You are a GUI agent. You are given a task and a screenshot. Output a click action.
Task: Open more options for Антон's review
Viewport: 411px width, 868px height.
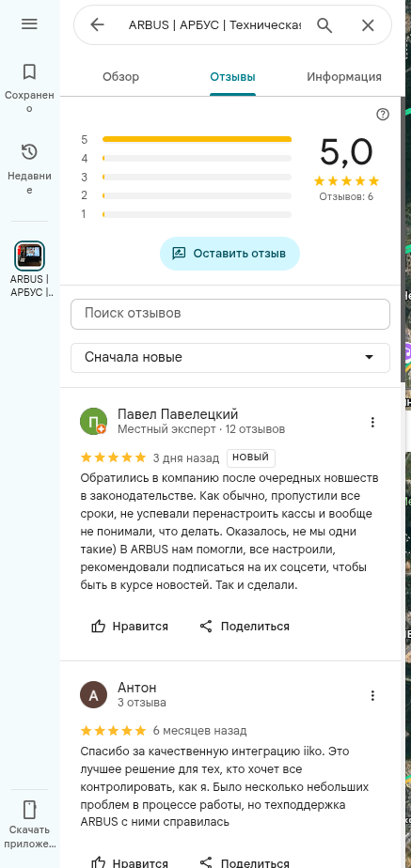pos(372,695)
